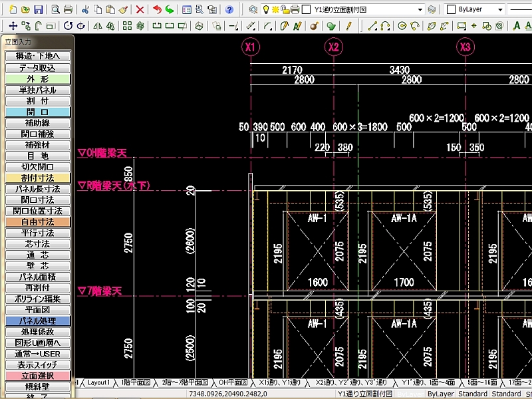Click the blue パネル処理 button
Viewport: 532px width, 399px height.
[x=38, y=321]
